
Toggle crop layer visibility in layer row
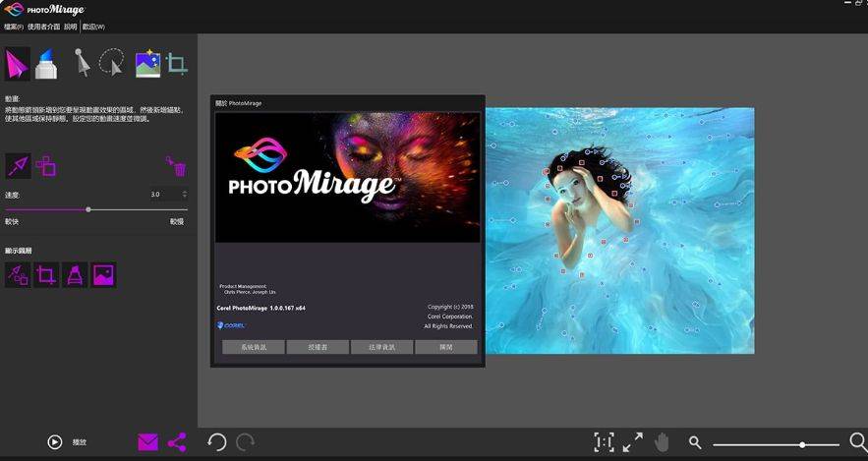[x=46, y=274]
